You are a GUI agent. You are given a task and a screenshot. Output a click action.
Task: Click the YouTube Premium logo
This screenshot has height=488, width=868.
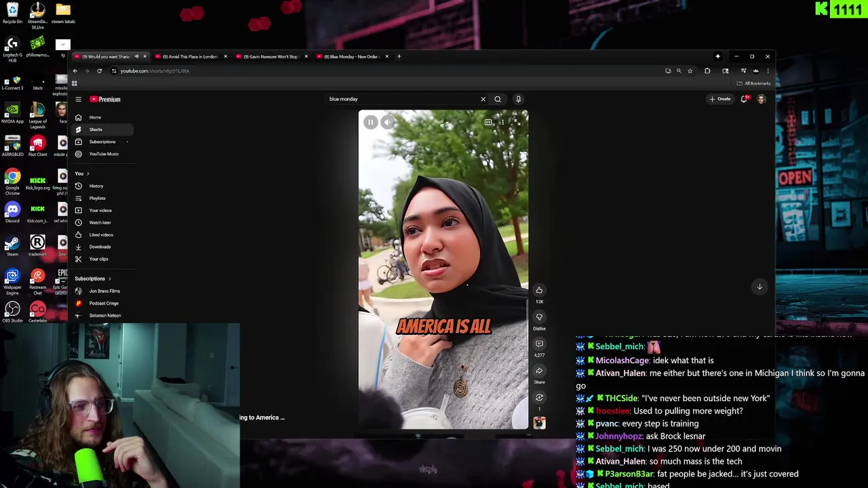(x=105, y=99)
